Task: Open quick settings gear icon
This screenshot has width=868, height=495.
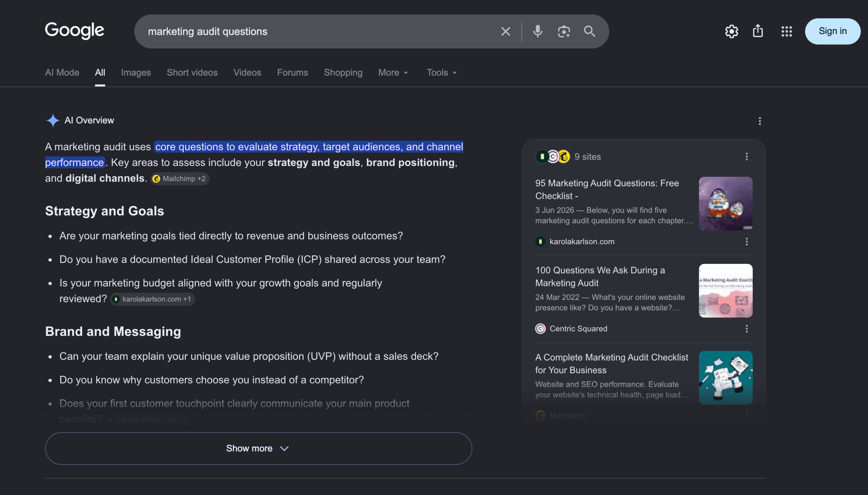Action: [731, 31]
